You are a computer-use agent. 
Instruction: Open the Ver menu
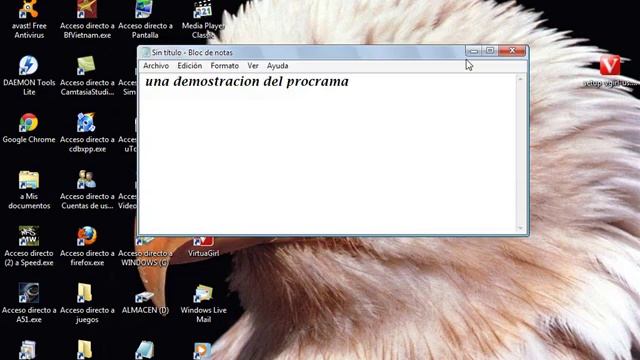253,66
